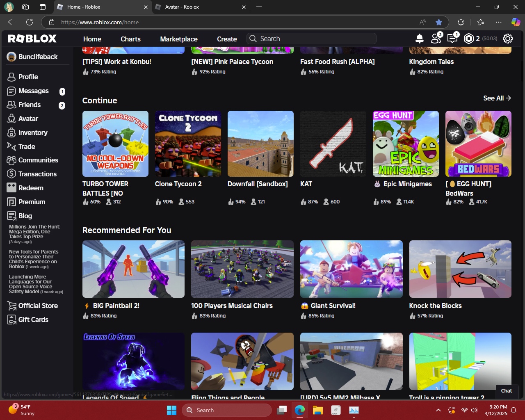Image resolution: width=525 pixels, height=420 pixels.
Task: Click the Gift Cards sidebar icon
Action: (11, 320)
